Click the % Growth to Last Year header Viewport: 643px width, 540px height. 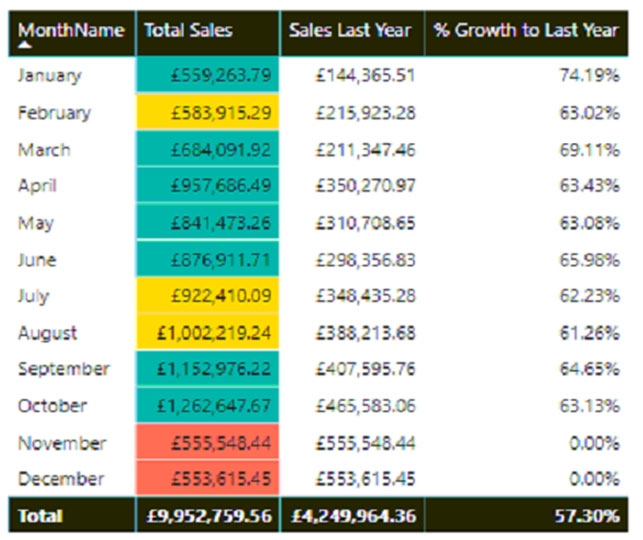[526, 30]
